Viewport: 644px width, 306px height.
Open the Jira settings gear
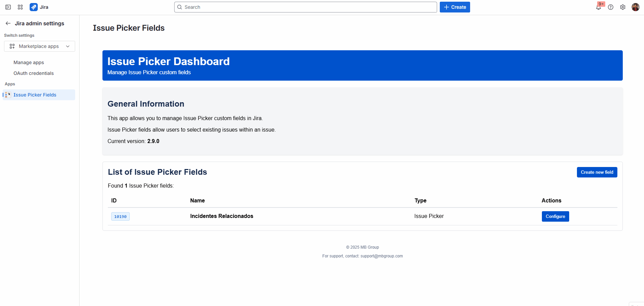623,7
